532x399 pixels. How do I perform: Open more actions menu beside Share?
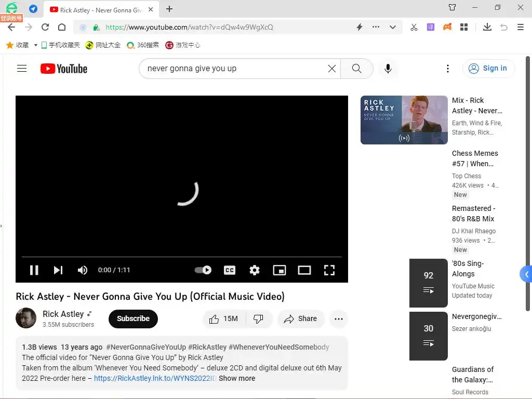(339, 318)
